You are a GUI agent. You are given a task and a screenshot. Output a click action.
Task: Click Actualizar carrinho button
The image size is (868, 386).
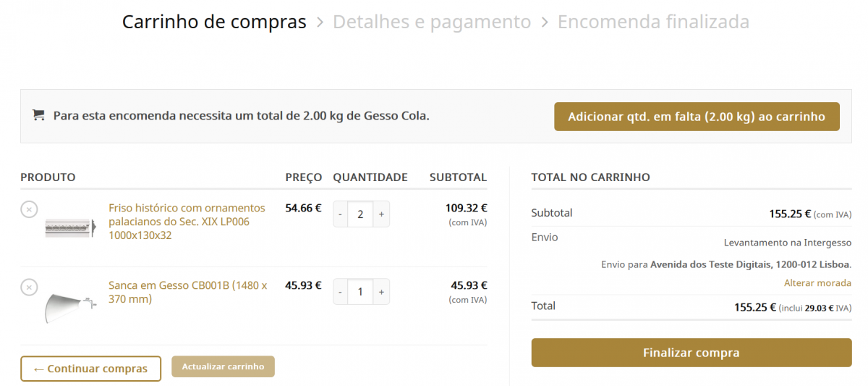pyautogui.click(x=223, y=366)
